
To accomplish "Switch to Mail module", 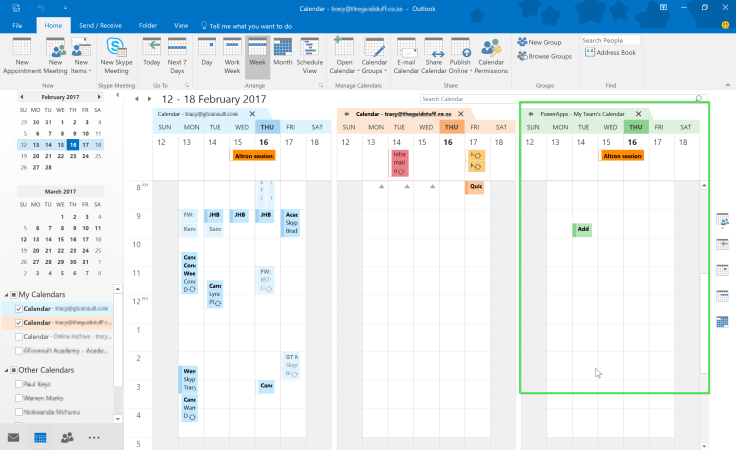I will click(x=14, y=438).
